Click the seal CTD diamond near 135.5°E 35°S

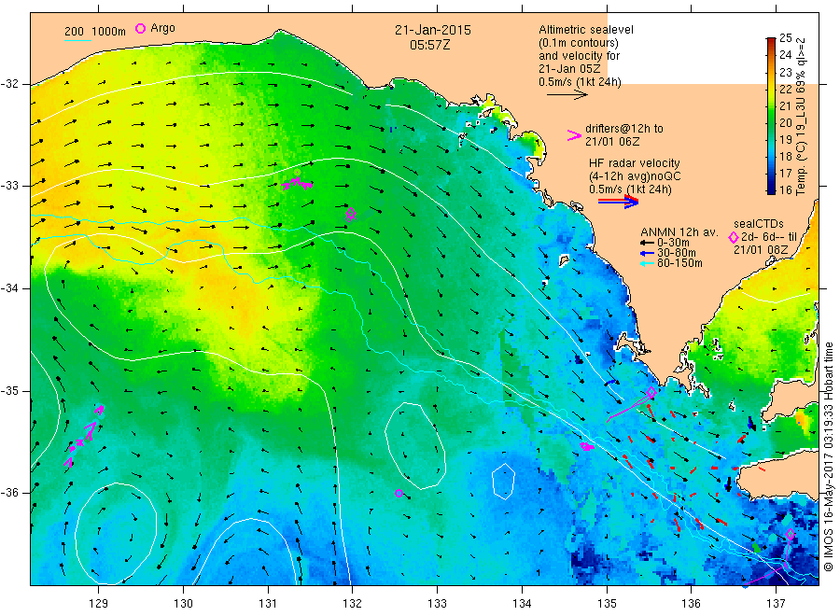tap(651, 393)
